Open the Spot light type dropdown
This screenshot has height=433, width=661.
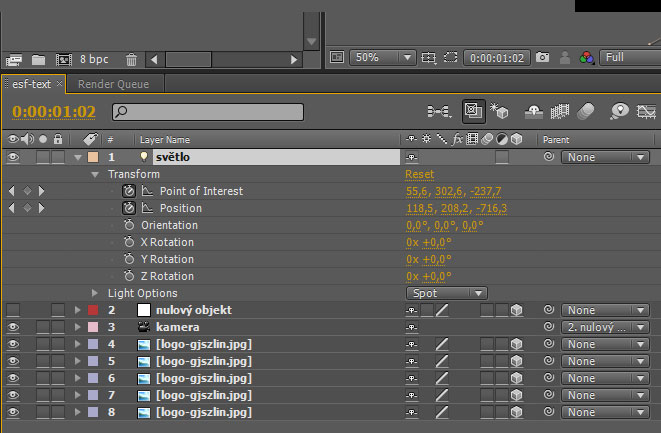coord(447,293)
